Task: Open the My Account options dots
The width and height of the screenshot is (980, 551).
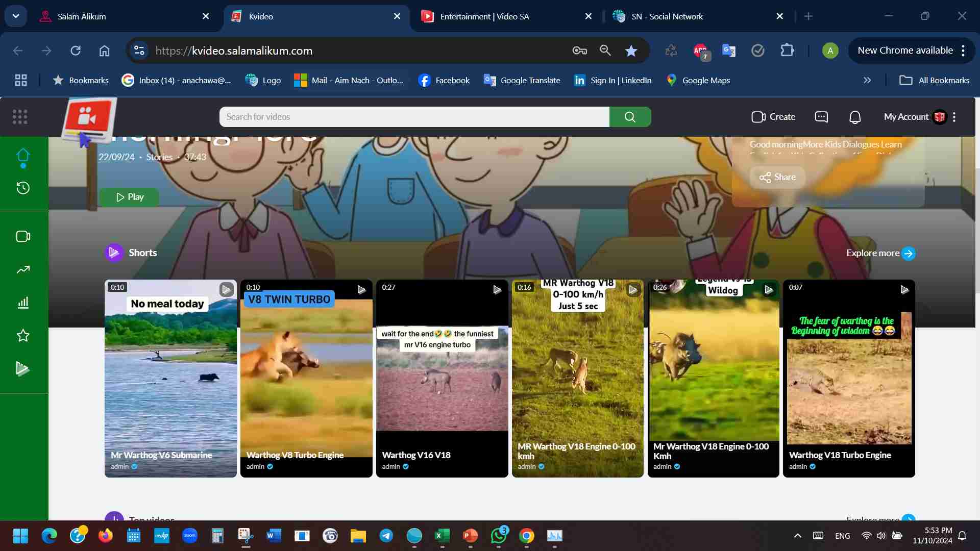Action: [x=954, y=117]
